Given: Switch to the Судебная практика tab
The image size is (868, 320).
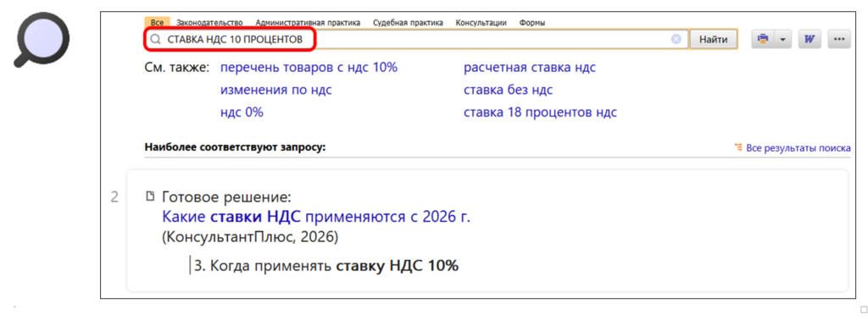Looking at the screenshot, I should [x=408, y=23].
